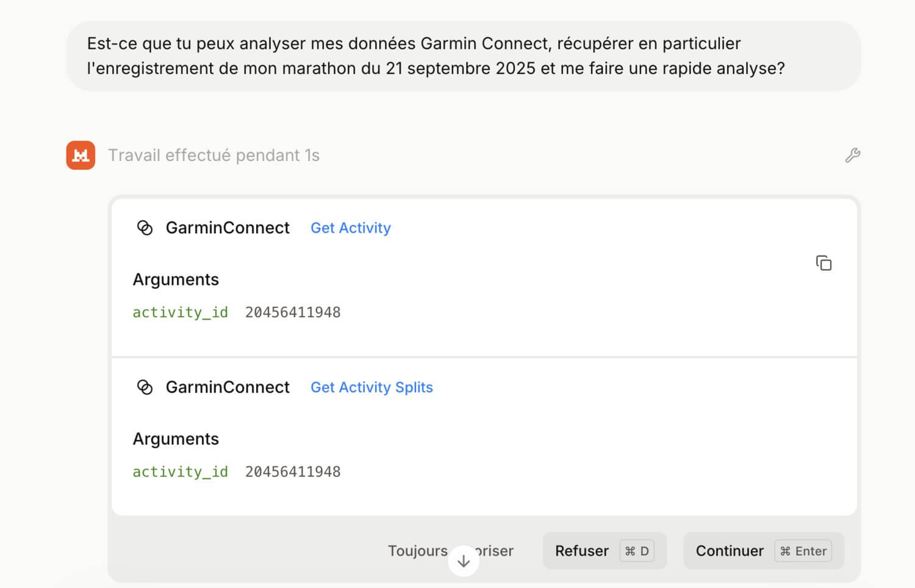Click the activity_id value under Get Activity
Image resolution: width=915 pixels, height=588 pixels.
click(293, 312)
